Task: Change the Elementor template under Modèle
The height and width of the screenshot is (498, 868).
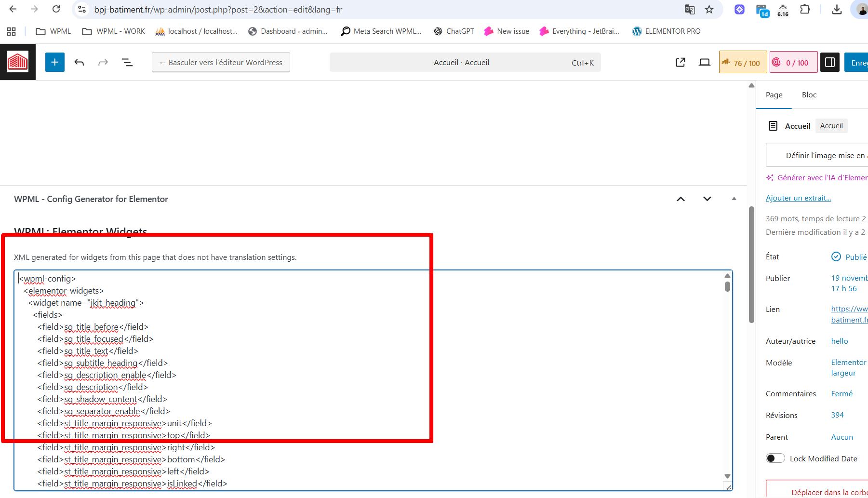Action: coord(849,367)
